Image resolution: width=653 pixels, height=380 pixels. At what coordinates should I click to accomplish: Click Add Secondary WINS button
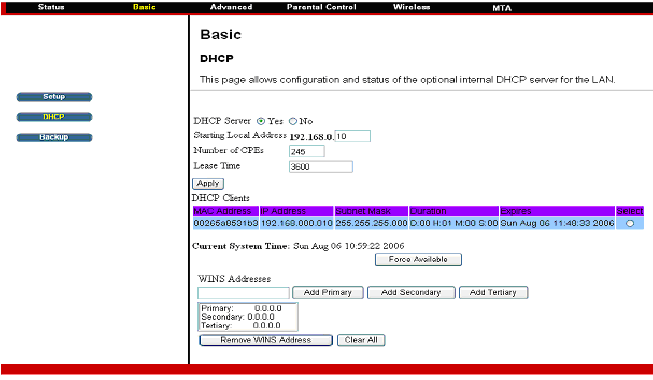click(x=411, y=292)
